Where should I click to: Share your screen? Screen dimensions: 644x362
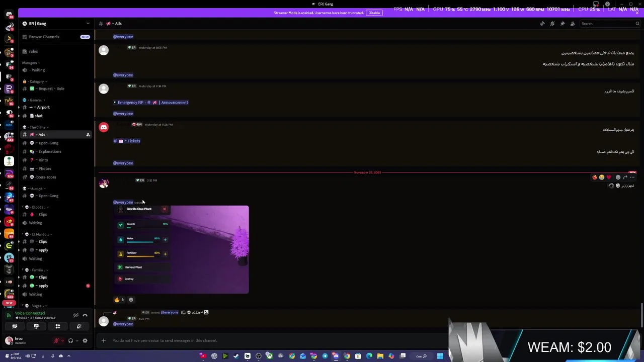36,326
